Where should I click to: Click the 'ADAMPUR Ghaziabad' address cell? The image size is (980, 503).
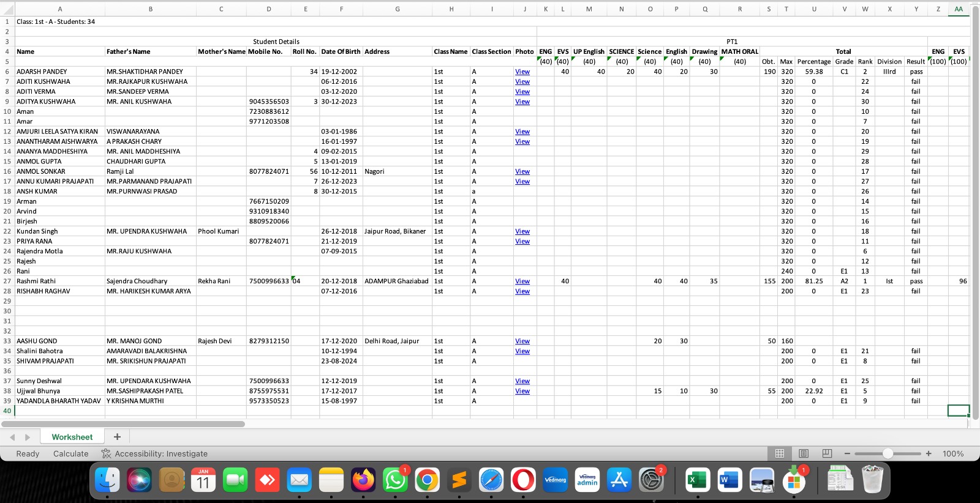398,281
